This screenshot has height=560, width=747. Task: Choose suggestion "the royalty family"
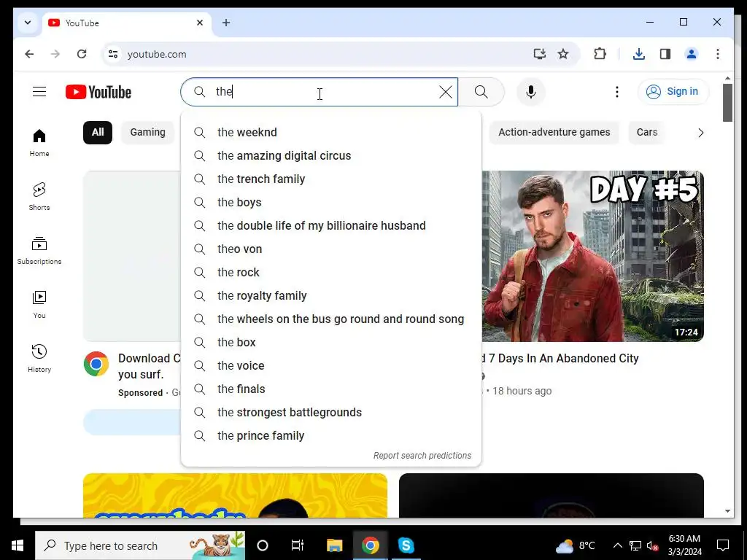[331, 296]
